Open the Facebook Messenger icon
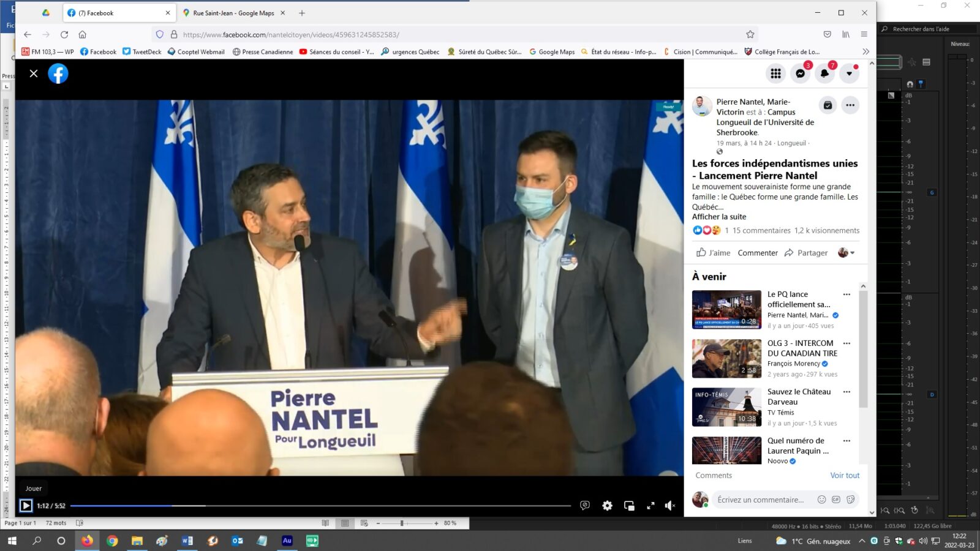Image resolution: width=980 pixels, height=551 pixels. (x=800, y=73)
